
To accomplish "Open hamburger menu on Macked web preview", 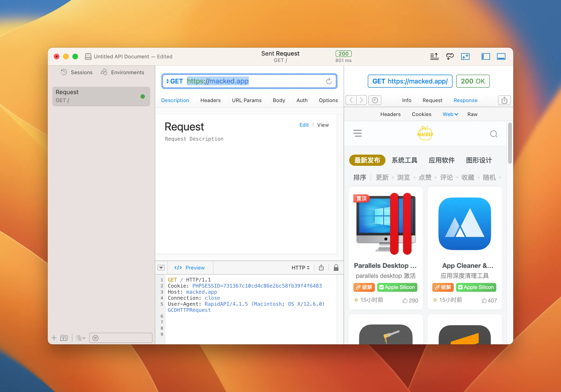I will [x=357, y=133].
